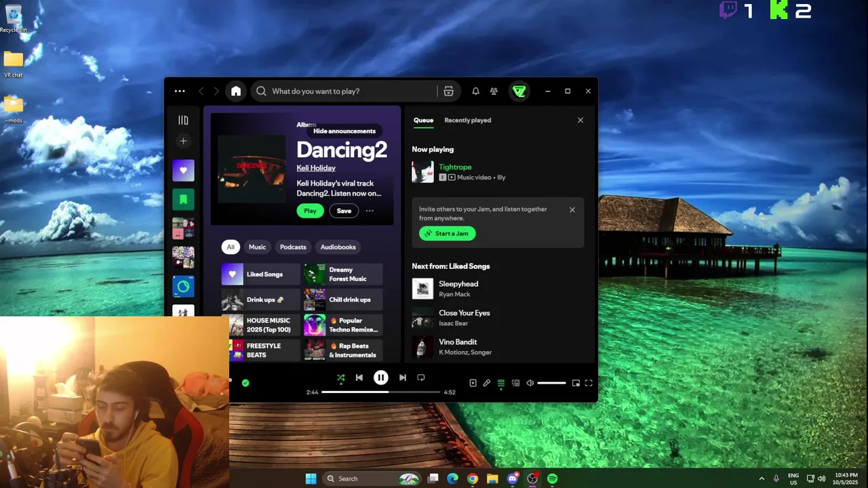Open Liked Songs from the sidebar
868x488 pixels.
[x=183, y=170]
